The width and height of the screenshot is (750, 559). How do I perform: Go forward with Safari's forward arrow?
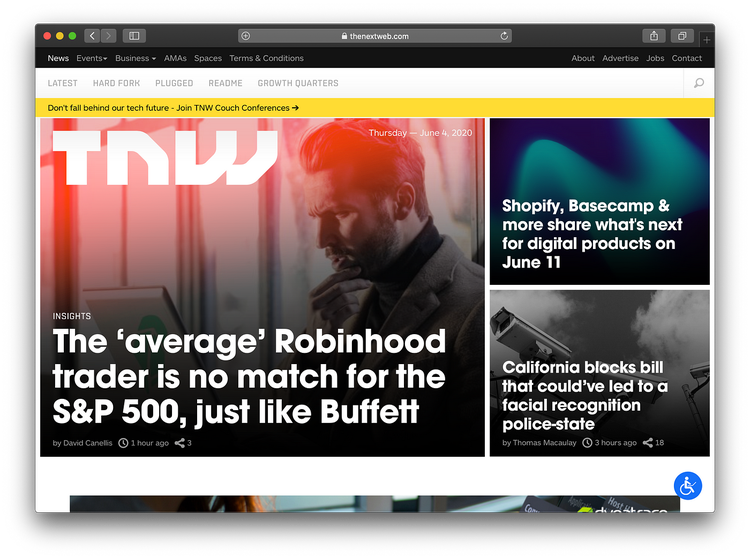point(109,36)
